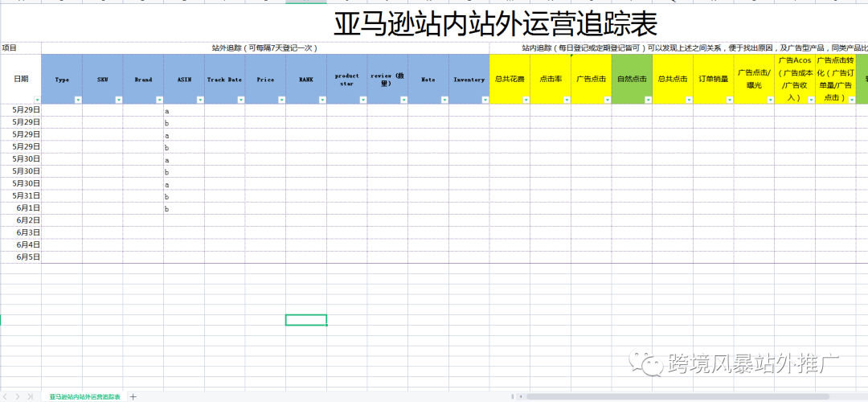Click the green-outlined selected cell below the RANK column
This screenshot has width=868, height=402.
coord(306,319)
